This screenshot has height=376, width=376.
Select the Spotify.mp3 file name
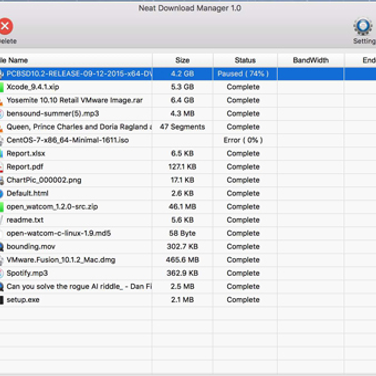[27, 273]
